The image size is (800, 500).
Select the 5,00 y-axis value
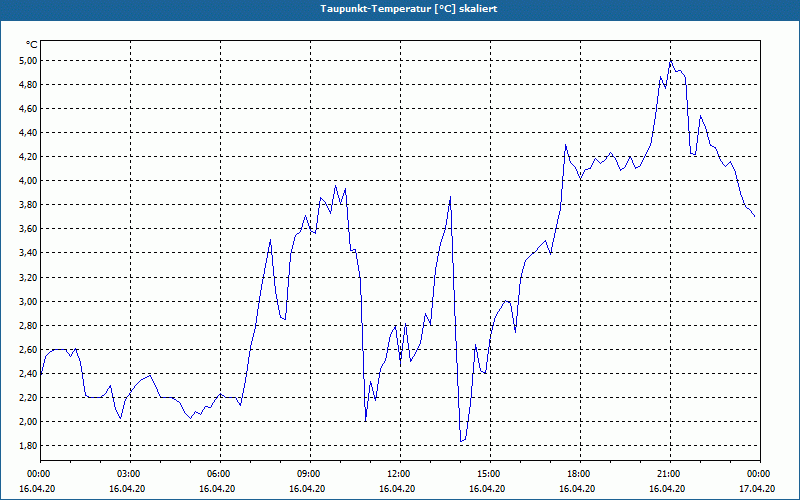(28, 61)
